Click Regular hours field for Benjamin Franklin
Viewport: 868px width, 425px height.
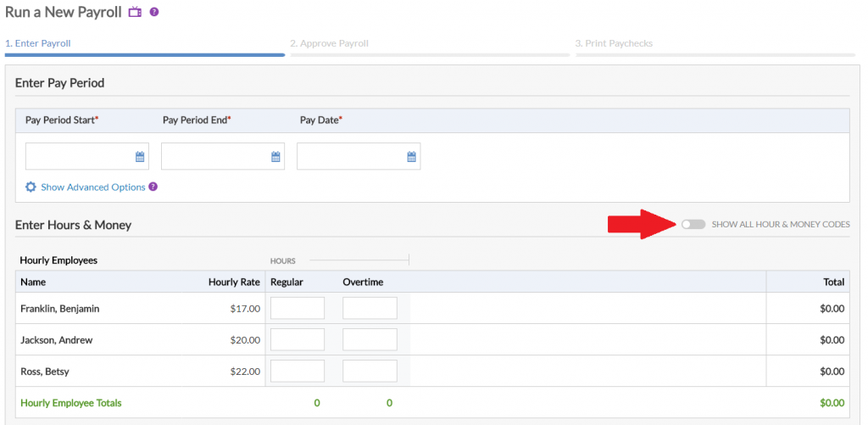(297, 309)
